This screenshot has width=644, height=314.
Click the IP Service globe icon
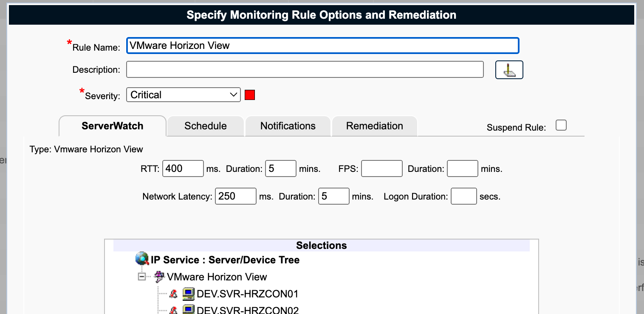[x=142, y=259]
